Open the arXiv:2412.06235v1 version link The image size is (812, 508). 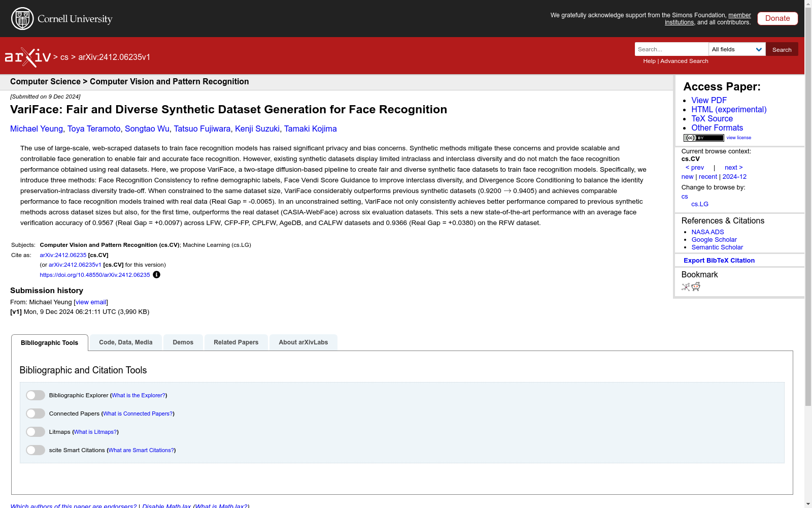[x=75, y=265]
